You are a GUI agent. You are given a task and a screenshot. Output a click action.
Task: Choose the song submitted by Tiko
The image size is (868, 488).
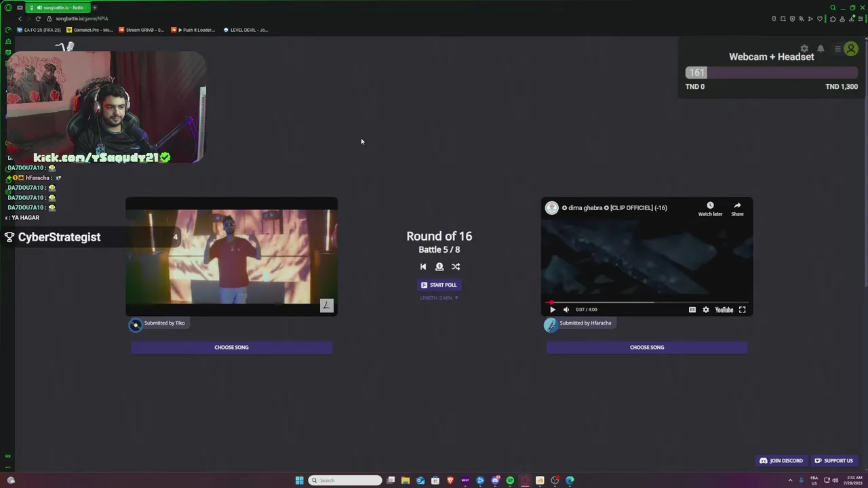(231, 347)
